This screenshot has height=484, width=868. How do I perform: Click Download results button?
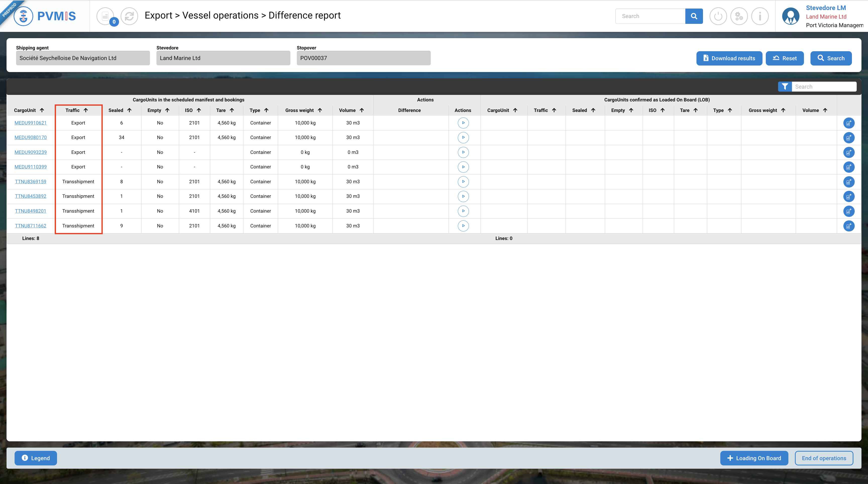[729, 58]
